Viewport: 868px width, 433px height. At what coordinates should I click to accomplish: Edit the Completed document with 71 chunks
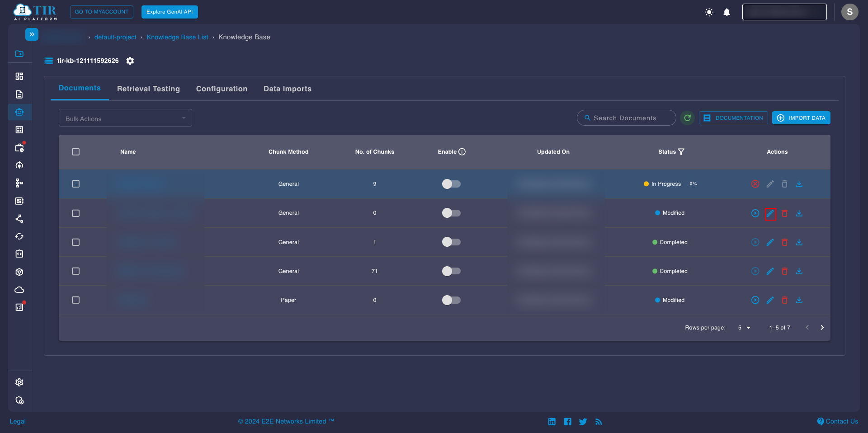pyautogui.click(x=770, y=271)
